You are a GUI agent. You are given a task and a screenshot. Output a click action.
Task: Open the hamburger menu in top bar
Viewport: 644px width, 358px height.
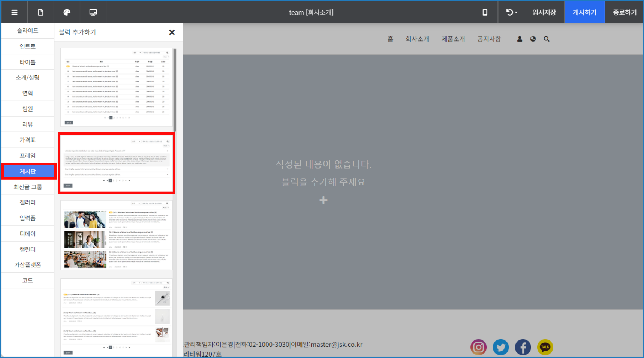click(x=15, y=12)
